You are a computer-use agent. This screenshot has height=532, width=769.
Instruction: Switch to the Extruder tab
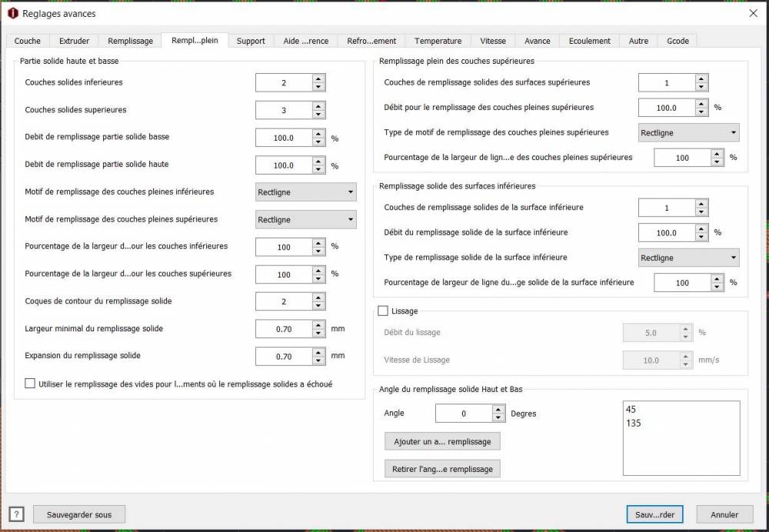pos(74,41)
